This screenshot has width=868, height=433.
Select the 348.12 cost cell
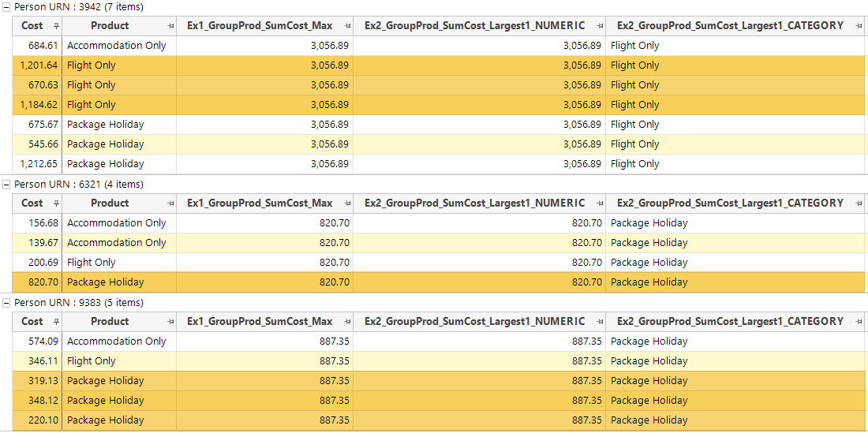[x=37, y=401]
